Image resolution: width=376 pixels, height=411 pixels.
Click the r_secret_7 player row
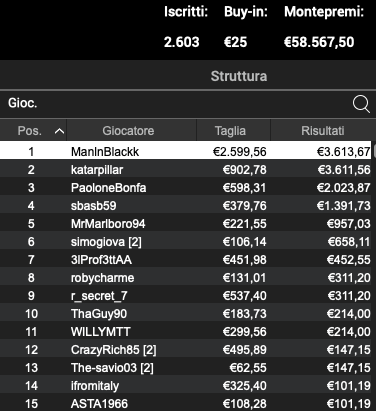[186, 296]
